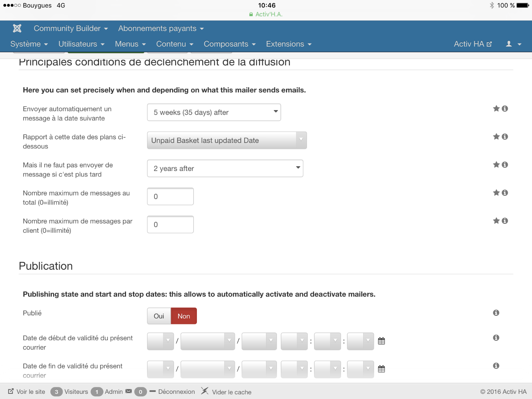The image size is (532, 399).
Task: Click the clear cache icon beside 'Vider le cache'
Action: tap(205, 391)
